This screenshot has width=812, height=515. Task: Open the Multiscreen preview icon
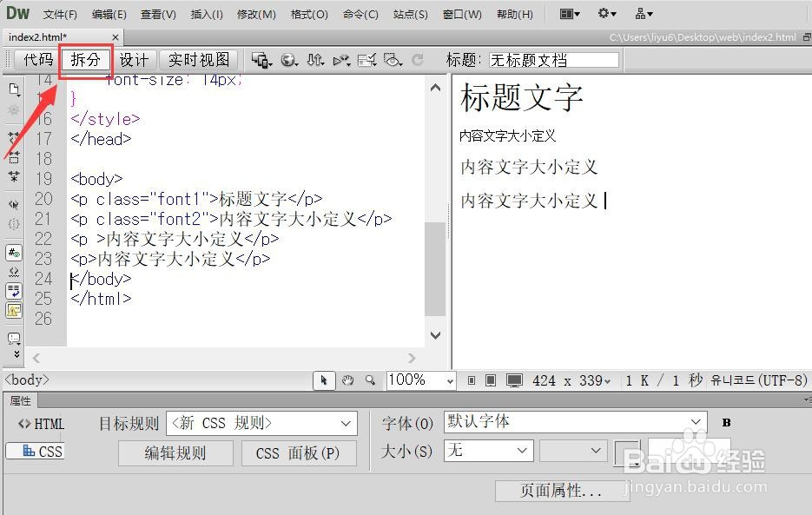coord(260,60)
